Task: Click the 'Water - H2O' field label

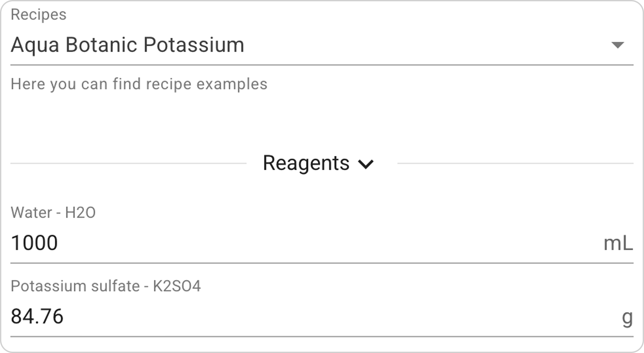Action: (x=53, y=213)
